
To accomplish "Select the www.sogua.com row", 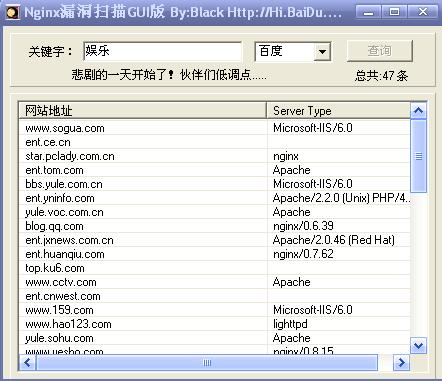I will tap(215, 128).
